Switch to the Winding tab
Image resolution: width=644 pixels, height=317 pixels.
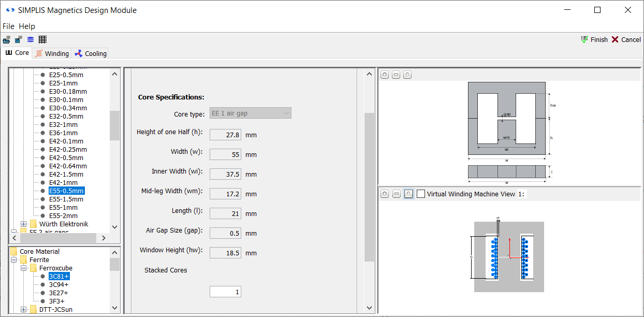pos(52,53)
